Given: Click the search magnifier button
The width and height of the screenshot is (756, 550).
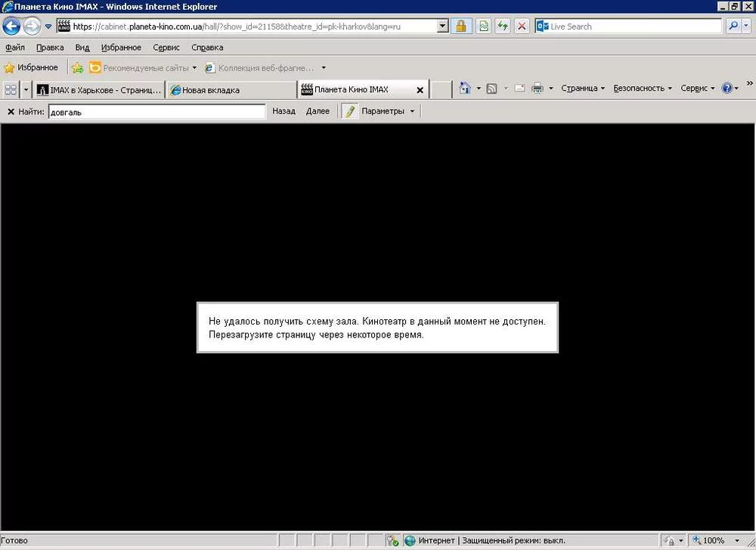Looking at the screenshot, I should click(x=733, y=26).
